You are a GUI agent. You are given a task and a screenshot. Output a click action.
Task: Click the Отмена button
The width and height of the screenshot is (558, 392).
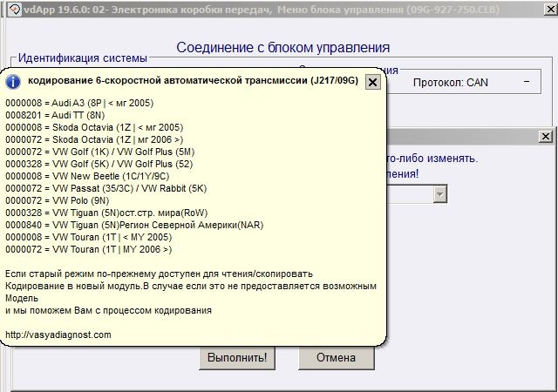coord(337,357)
